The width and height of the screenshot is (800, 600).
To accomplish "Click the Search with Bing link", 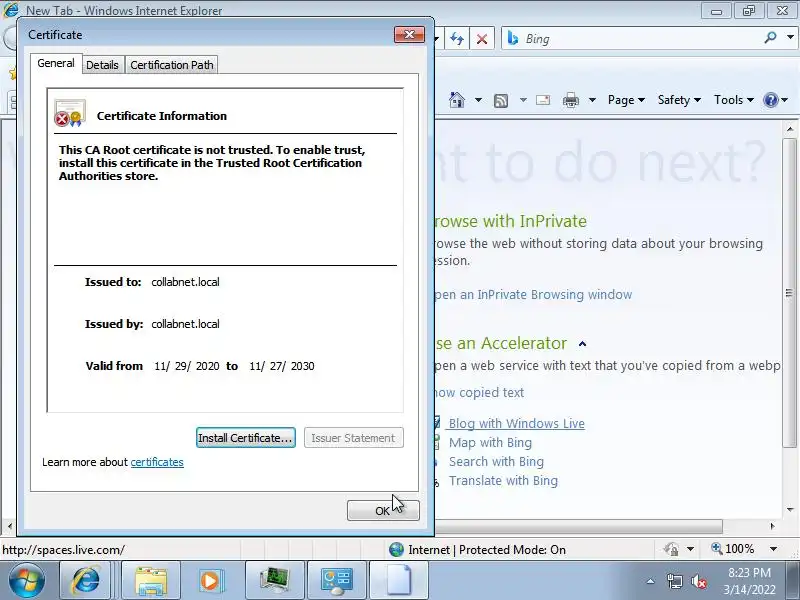I will coord(496,461).
